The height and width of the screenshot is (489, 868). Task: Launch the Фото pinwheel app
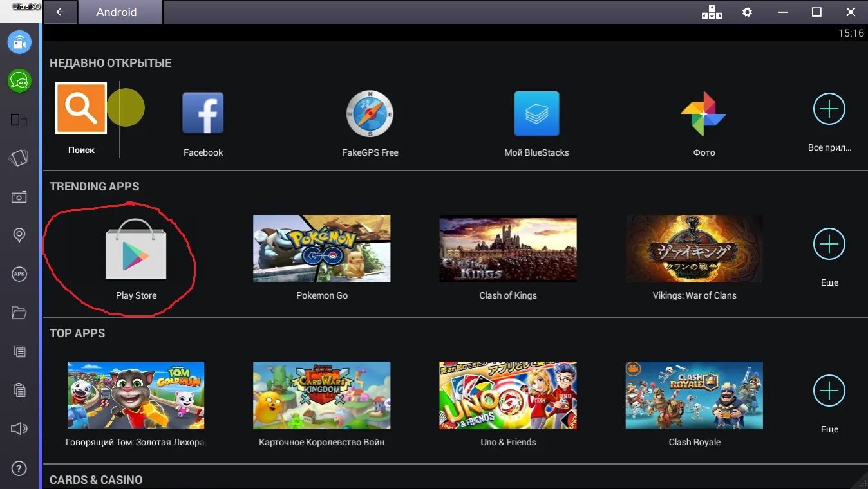pyautogui.click(x=703, y=114)
